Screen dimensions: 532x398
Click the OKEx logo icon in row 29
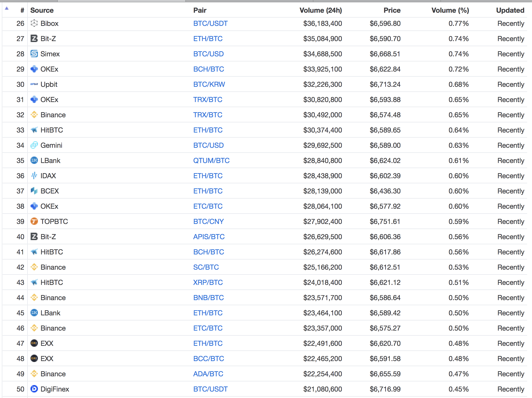[x=34, y=69]
